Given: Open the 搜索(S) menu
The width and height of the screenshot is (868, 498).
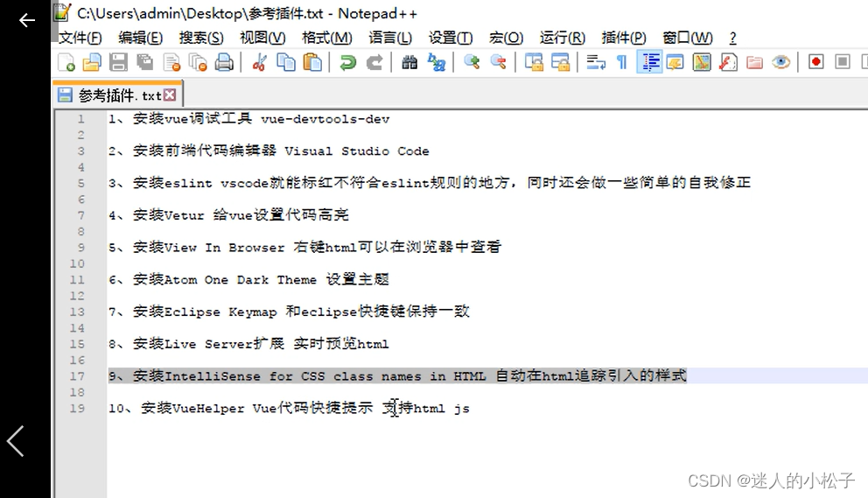Looking at the screenshot, I should click(x=201, y=38).
